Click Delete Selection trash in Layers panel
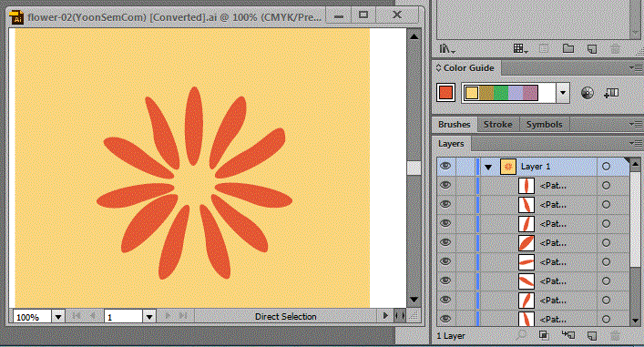The width and height of the screenshot is (644, 347). pos(615,335)
